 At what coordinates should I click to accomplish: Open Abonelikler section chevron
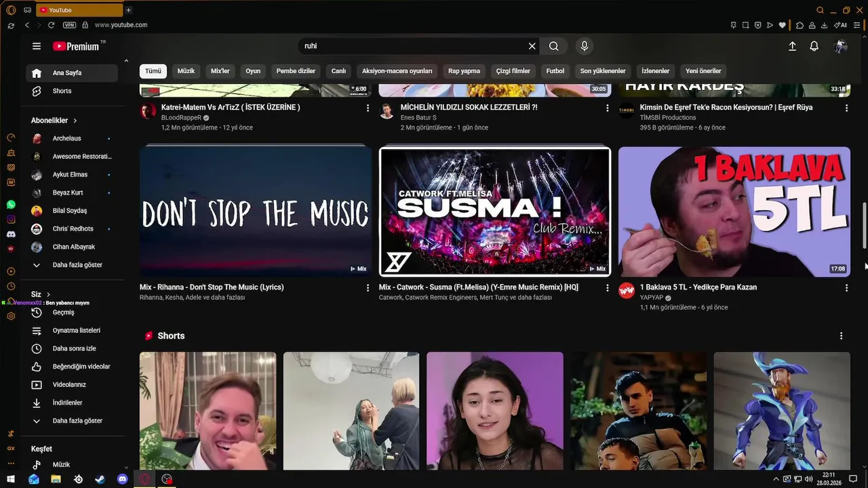[75, 121]
